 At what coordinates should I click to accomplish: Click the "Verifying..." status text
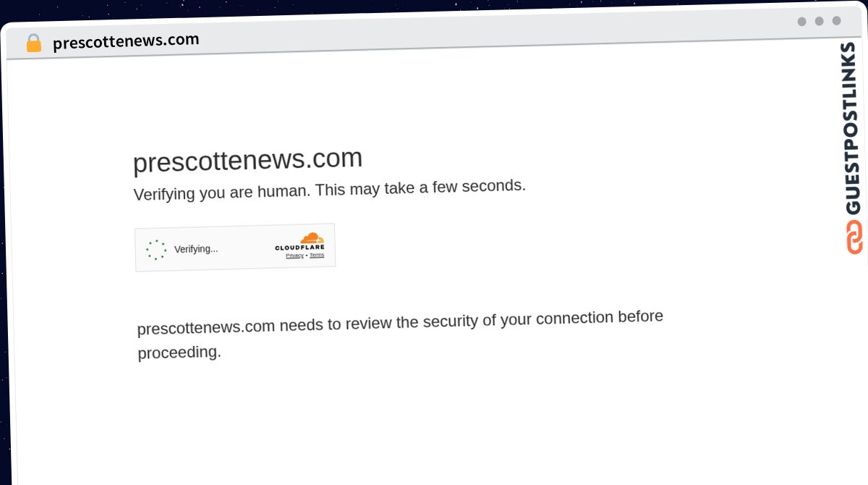tap(196, 249)
